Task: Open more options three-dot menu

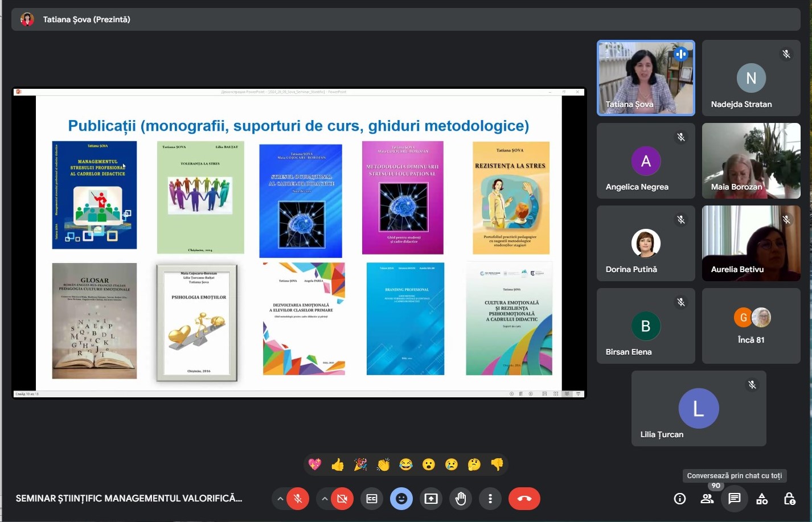Action: tap(490, 499)
